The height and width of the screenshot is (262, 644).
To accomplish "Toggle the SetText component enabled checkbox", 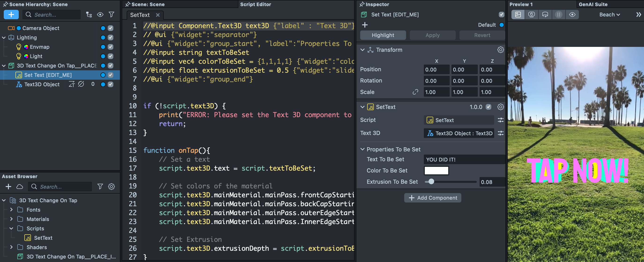I will pos(488,107).
